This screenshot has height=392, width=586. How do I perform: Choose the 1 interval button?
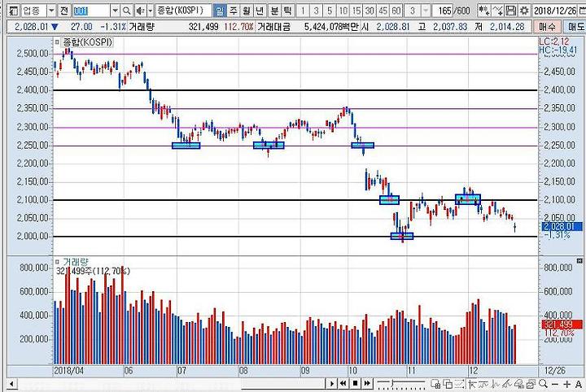point(303,11)
